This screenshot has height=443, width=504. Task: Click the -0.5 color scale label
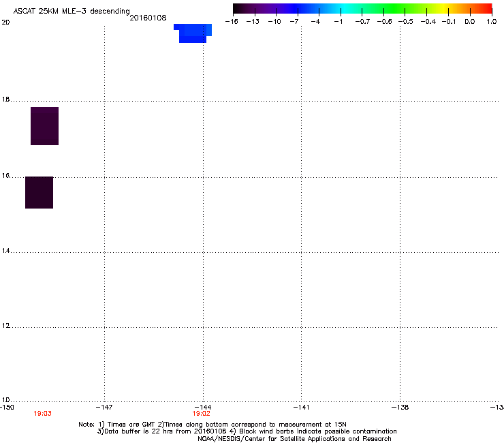[406, 22]
